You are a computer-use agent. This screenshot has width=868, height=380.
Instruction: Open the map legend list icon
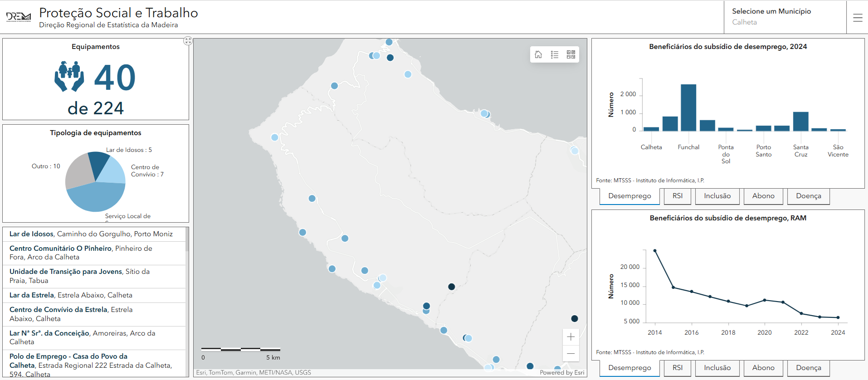point(555,55)
